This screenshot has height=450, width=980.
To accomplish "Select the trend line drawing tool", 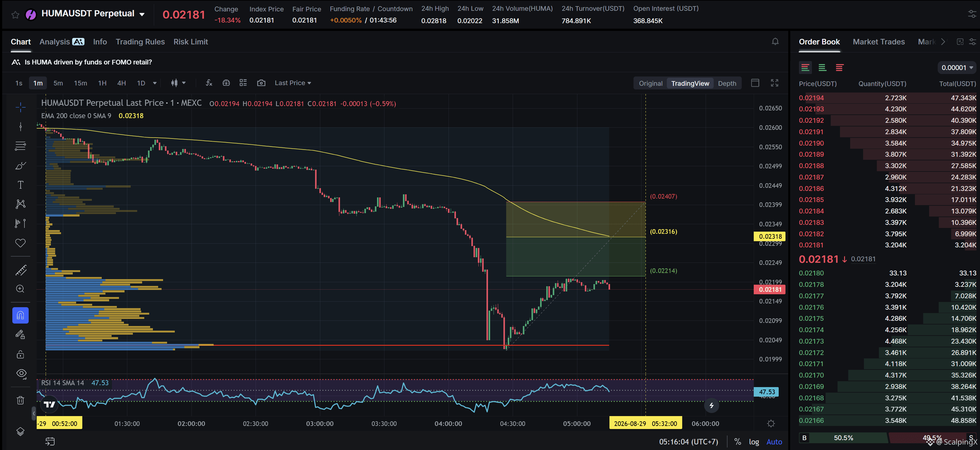I will point(21,127).
